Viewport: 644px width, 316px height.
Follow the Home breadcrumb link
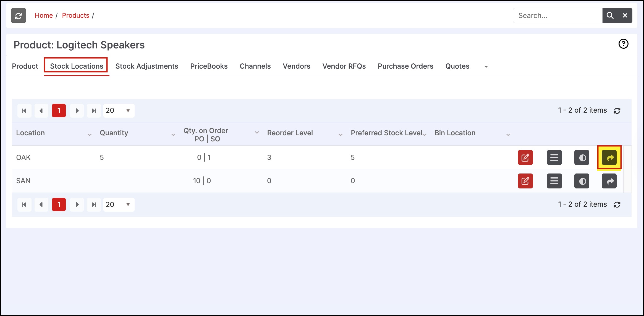tap(44, 15)
